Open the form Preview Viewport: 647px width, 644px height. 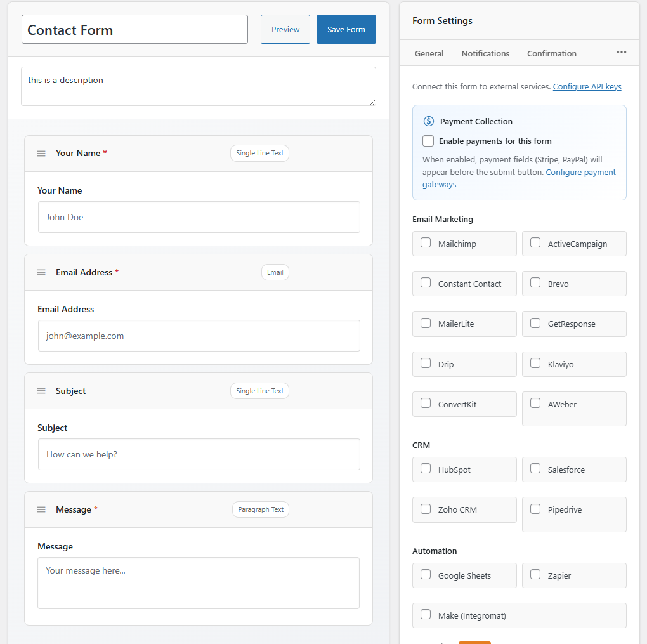click(285, 29)
